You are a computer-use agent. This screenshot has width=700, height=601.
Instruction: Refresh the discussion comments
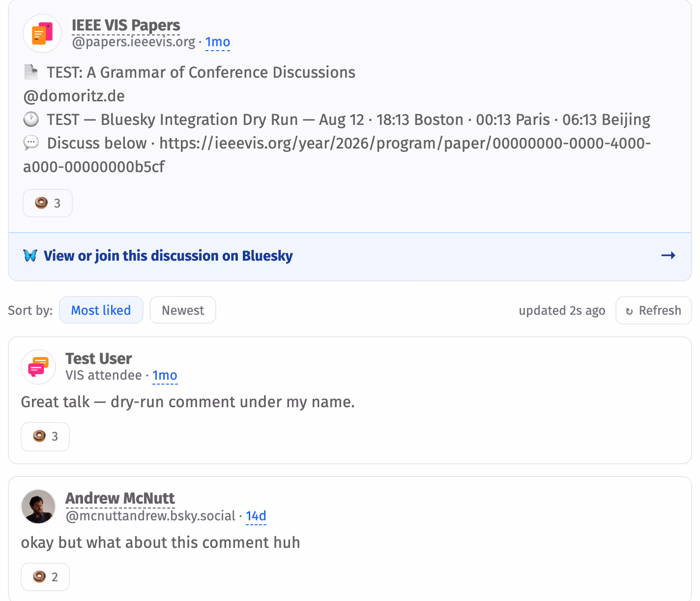coord(653,311)
